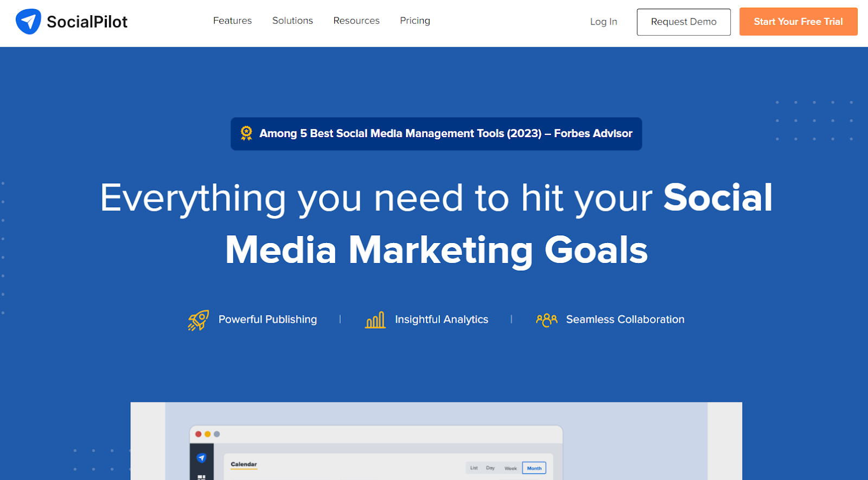Click the SocialPilot wordmark in the header
This screenshot has height=480, width=868.
pos(87,22)
